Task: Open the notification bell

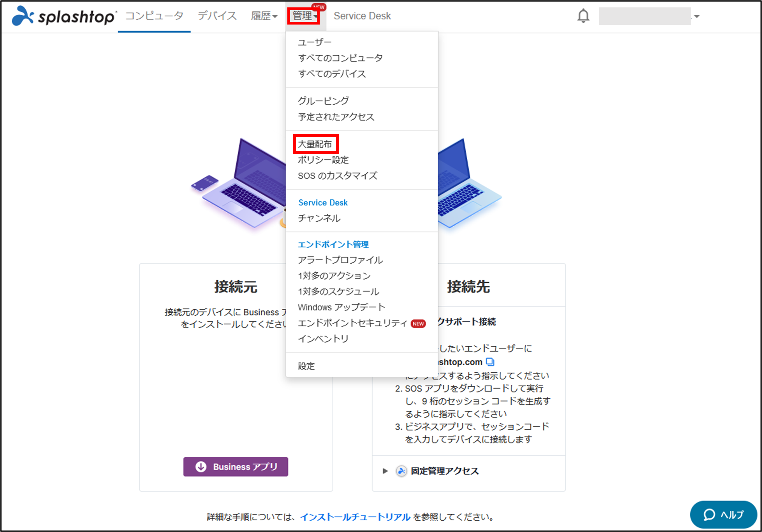Action: pyautogui.click(x=583, y=16)
